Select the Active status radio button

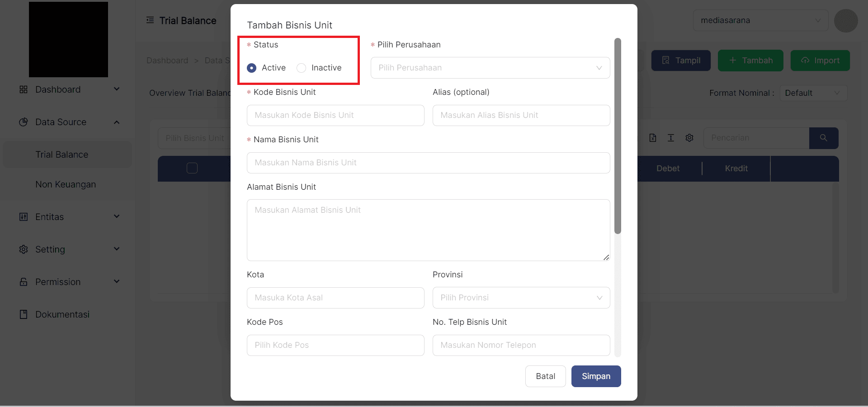click(252, 68)
